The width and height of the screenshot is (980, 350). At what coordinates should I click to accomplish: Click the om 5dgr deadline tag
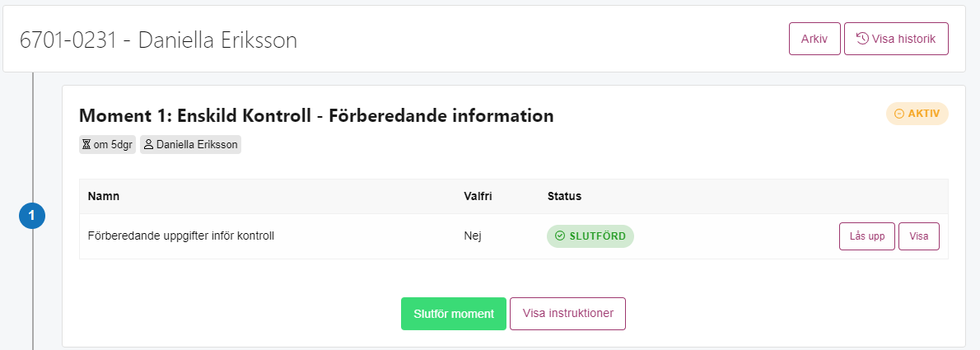coord(108,144)
